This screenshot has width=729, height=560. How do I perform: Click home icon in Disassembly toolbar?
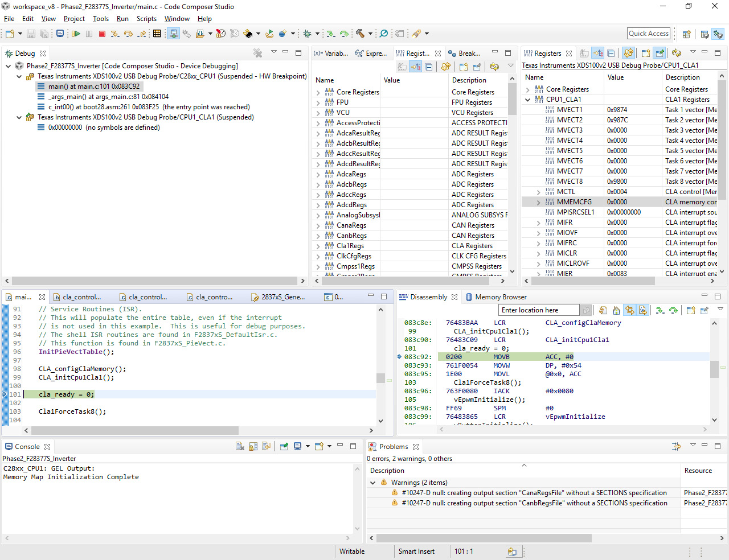616,311
